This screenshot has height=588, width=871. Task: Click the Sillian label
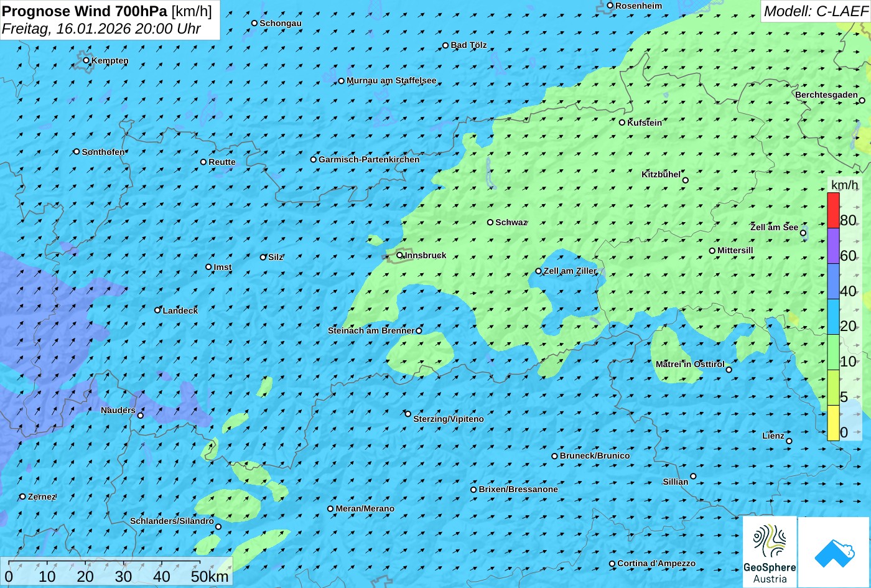pos(676,482)
